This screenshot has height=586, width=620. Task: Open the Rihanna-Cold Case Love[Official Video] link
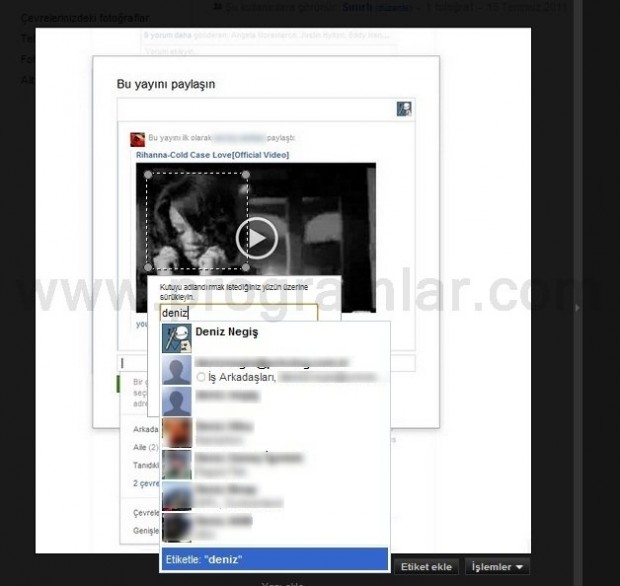[x=212, y=155]
